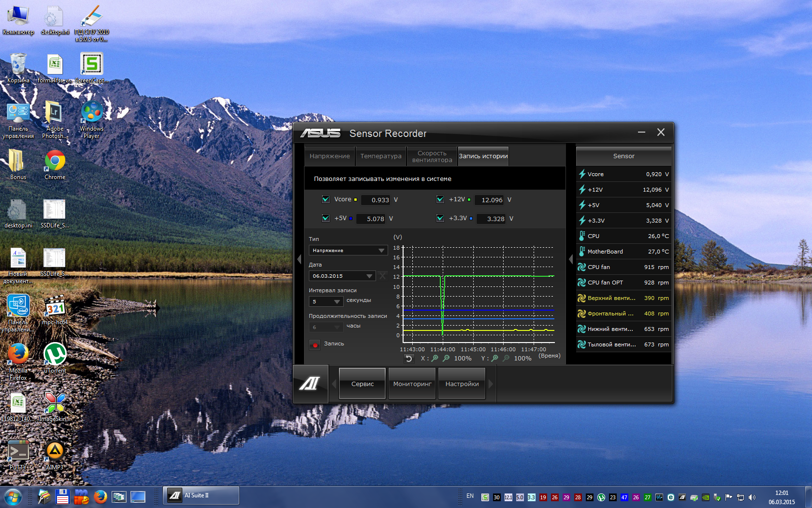Open the Chrome desktop shortcut
The height and width of the screenshot is (508, 812).
coord(55,161)
